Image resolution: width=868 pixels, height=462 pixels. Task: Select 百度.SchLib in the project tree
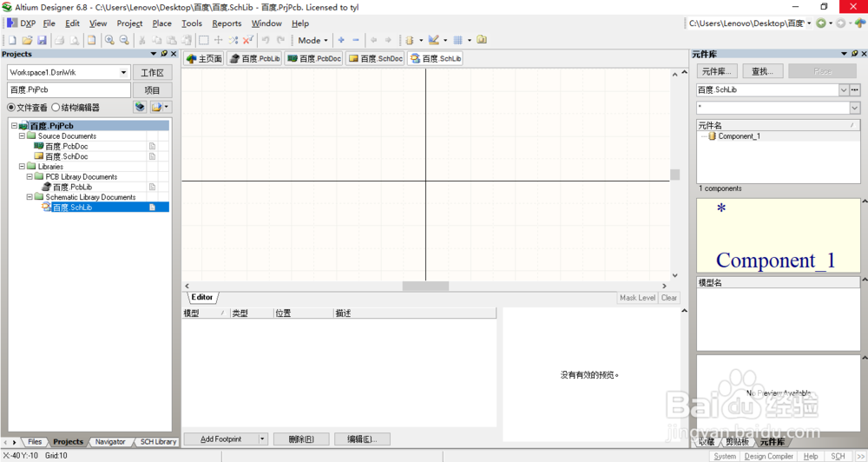coord(72,208)
